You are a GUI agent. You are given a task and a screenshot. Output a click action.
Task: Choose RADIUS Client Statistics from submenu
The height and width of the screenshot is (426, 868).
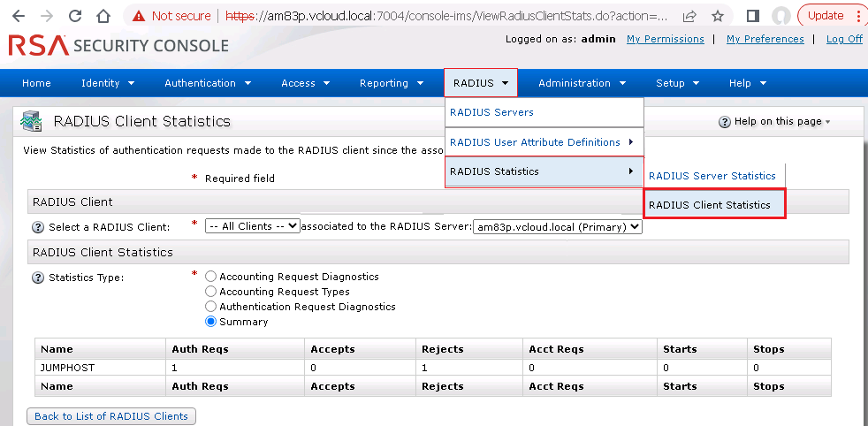click(709, 205)
